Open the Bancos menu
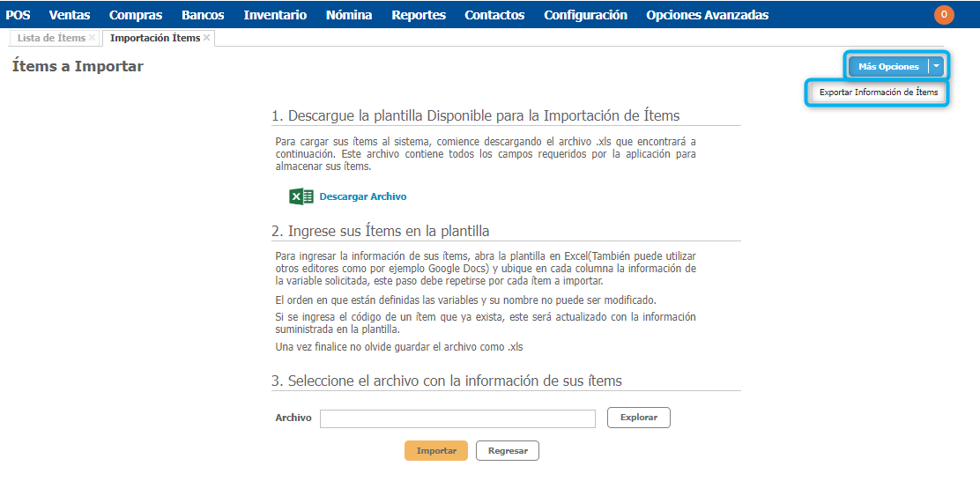The height and width of the screenshot is (481, 980). pos(203,15)
